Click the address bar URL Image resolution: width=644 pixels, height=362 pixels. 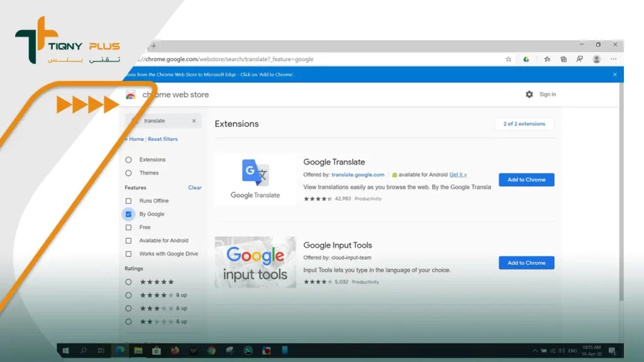pos(225,59)
